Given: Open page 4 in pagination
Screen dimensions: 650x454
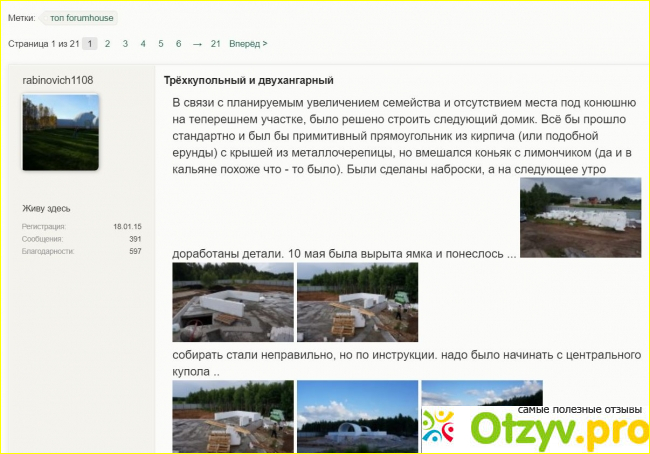Looking at the screenshot, I should pos(143,44).
